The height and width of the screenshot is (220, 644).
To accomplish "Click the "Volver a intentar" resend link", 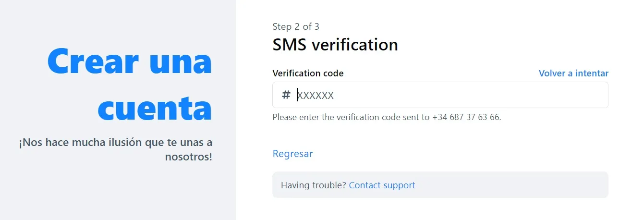I will coord(573,73).
